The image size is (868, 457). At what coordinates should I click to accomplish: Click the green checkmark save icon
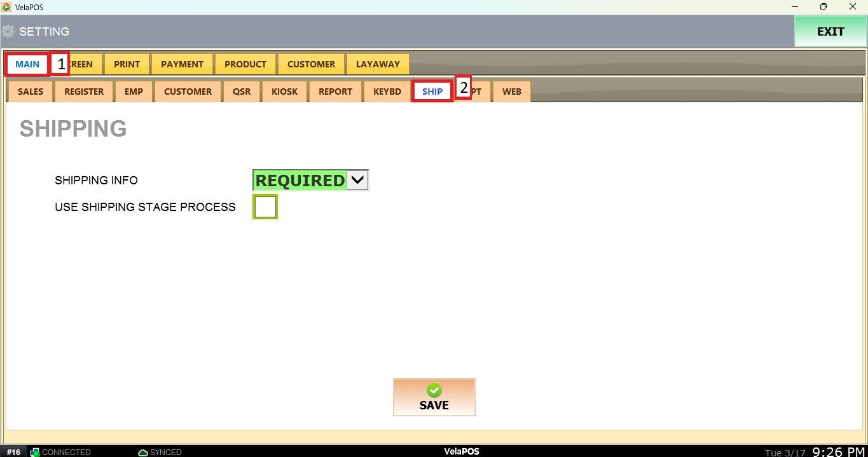pos(434,390)
